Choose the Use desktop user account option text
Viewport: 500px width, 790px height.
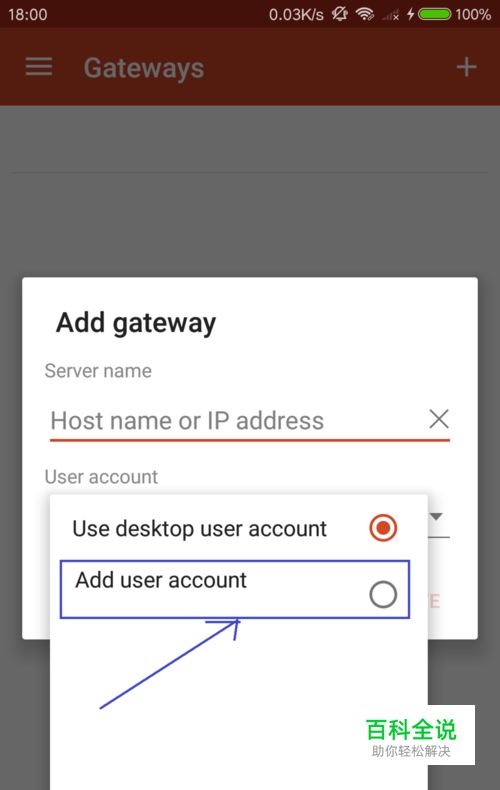200,529
